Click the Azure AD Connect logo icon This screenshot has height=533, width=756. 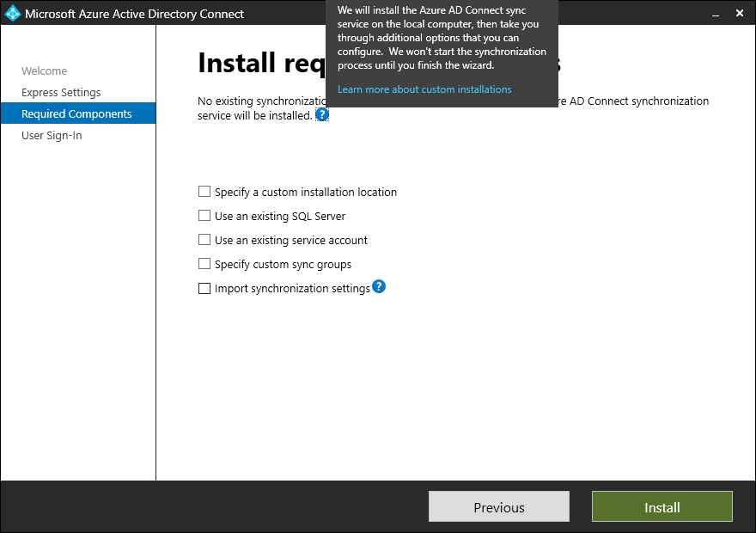point(13,14)
